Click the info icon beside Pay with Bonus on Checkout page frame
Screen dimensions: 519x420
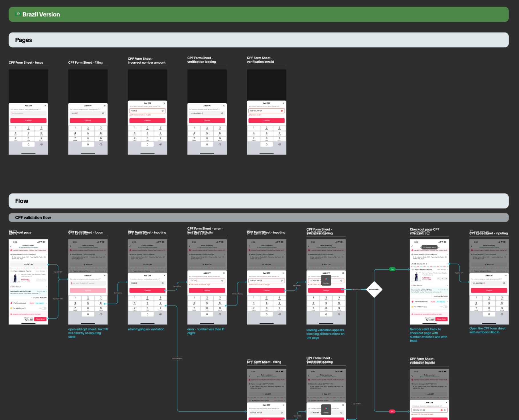tap(25, 308)
